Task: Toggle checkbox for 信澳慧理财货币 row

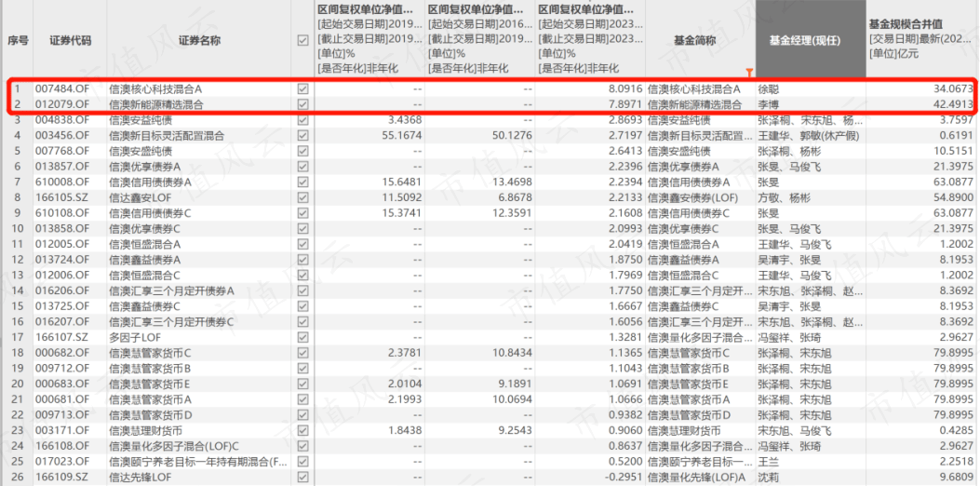Action: 302,430
